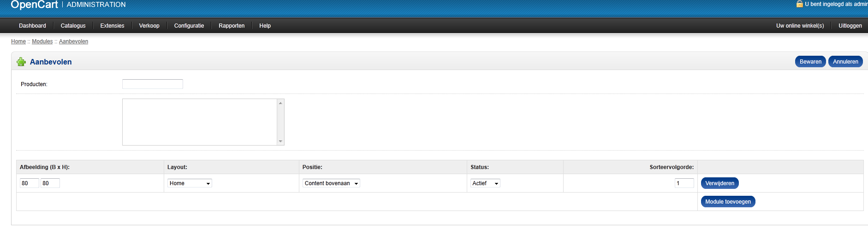
Task: Click the 'Aanbevolen' page heading
Action: pyautogui.click(x=51, y=62)
